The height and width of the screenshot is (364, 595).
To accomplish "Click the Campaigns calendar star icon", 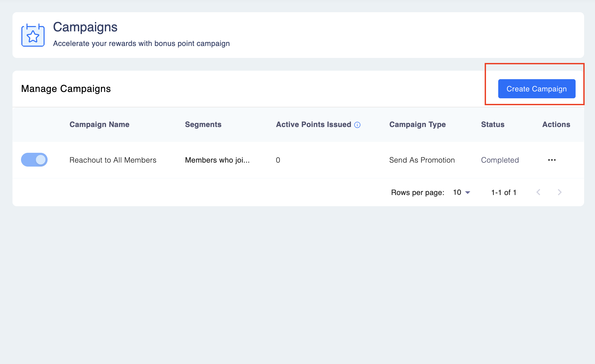I will [33, 35].
